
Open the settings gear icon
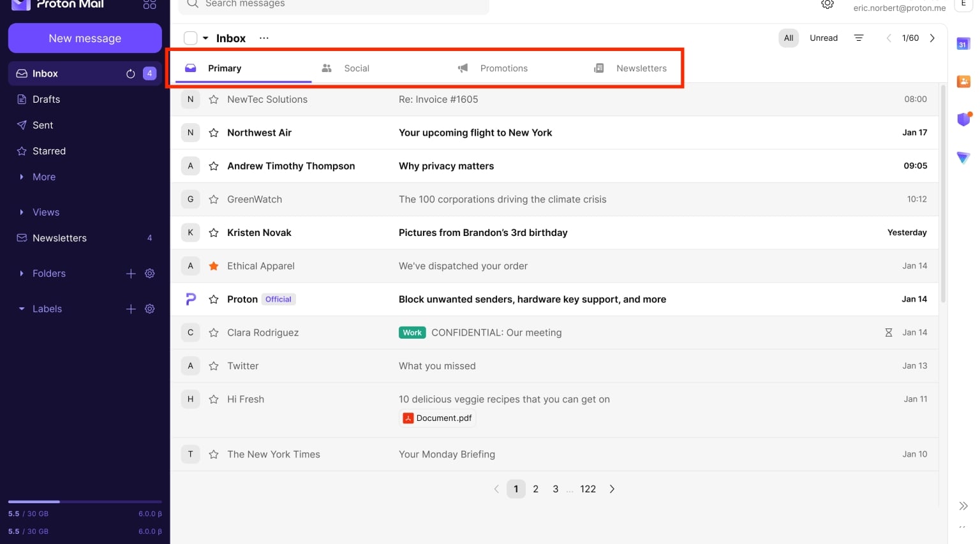pos(828,4)
